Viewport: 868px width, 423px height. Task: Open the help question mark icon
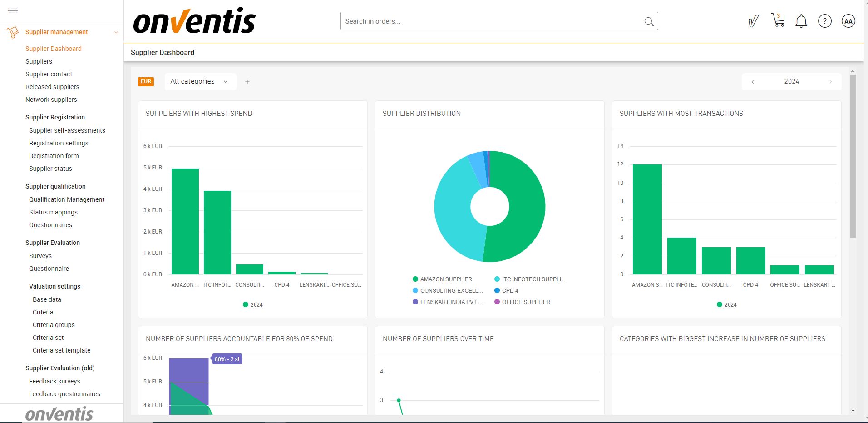point(824,21)
